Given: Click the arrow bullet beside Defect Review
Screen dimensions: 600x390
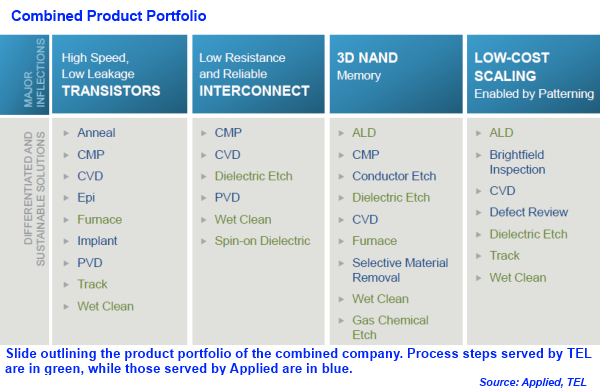Looking at the screenshot, I should (x=478, y=212).
